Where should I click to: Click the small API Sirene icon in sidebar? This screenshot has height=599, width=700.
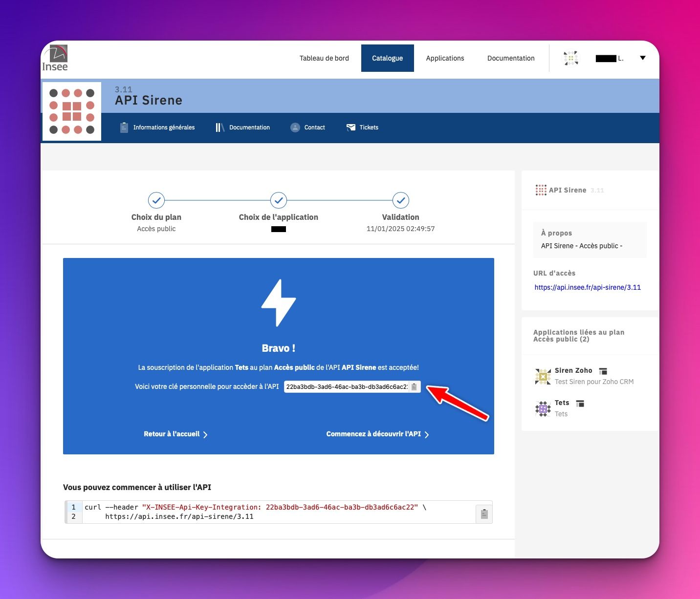[x=541, y=190]
